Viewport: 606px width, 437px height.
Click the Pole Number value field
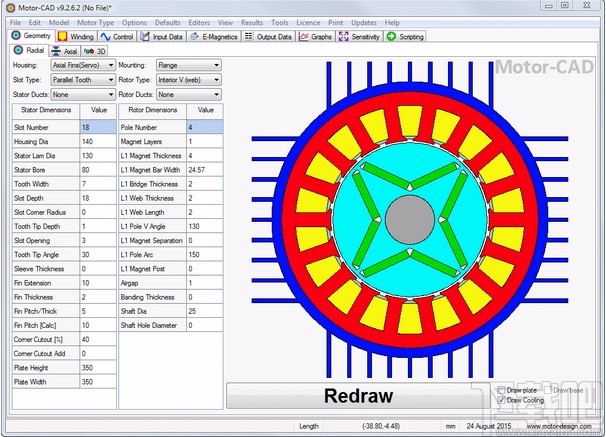click(x=204, y=127)
